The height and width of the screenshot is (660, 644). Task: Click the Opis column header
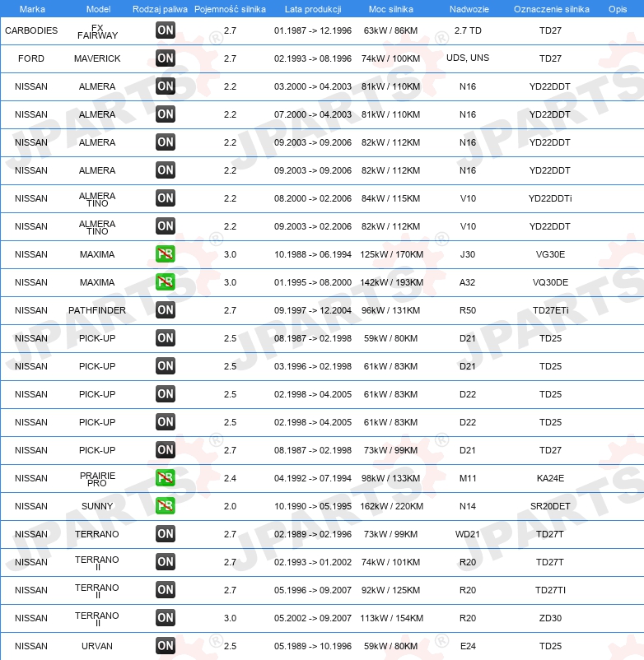(618, 9)
